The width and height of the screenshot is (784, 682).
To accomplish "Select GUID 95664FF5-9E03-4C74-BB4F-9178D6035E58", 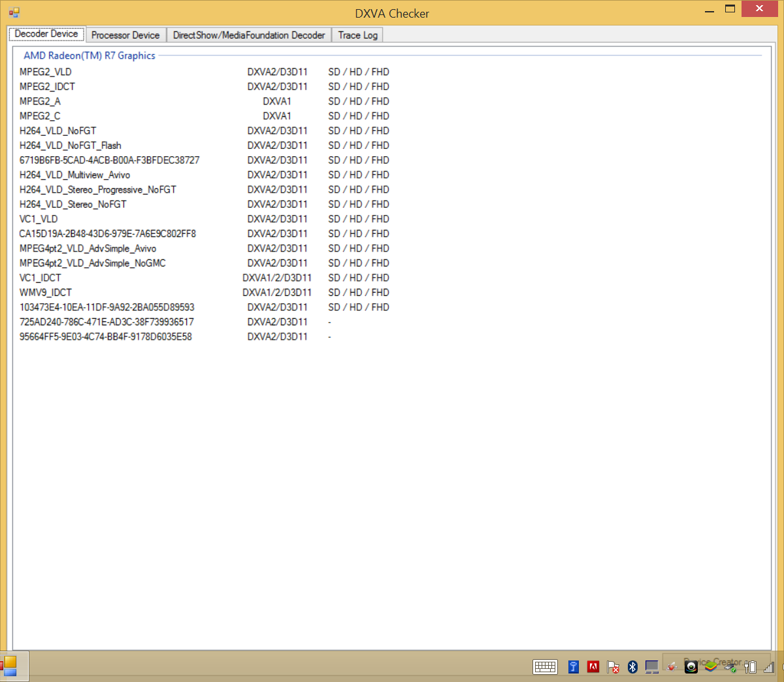I will (105, 336).
